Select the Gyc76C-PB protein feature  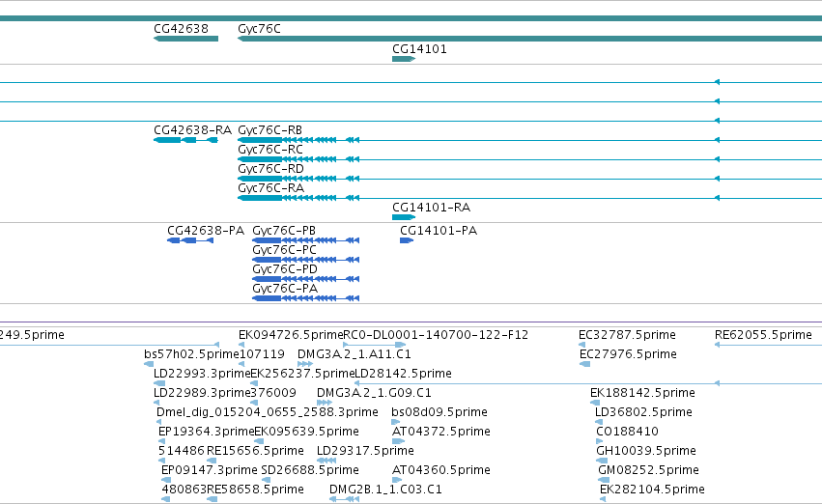(305, 240)
